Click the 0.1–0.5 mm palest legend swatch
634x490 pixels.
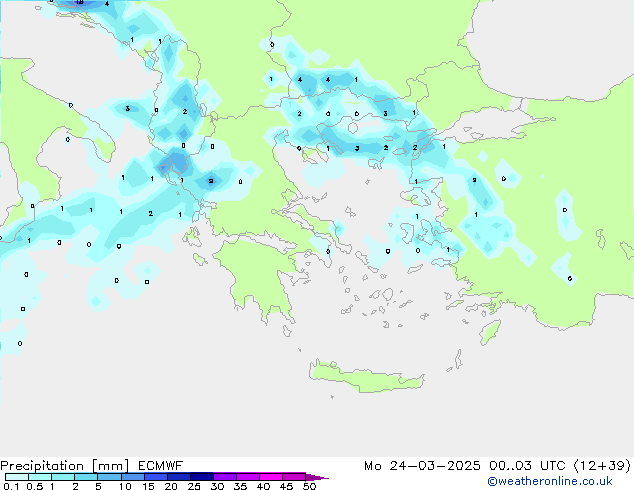(17, 477)
